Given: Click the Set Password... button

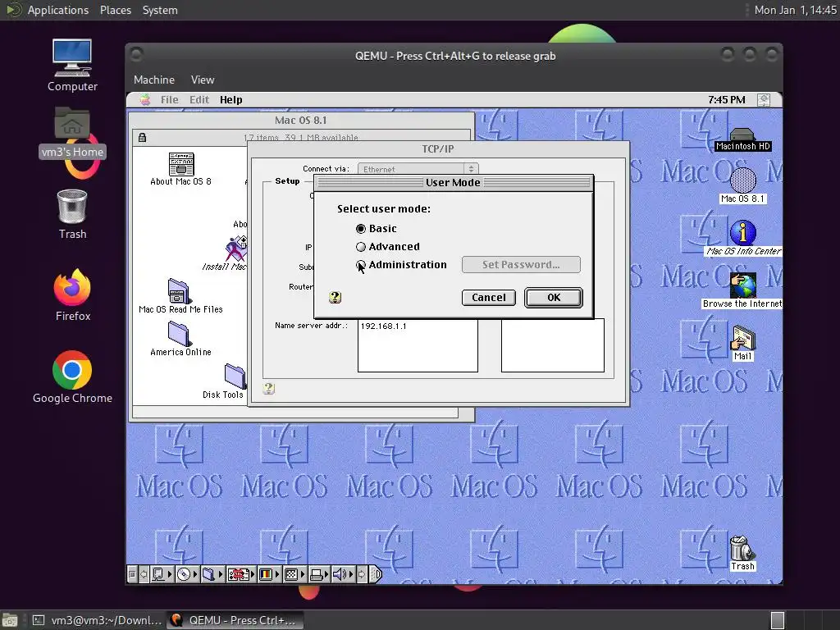Looking at the screenshot, I should pos(521,265).
